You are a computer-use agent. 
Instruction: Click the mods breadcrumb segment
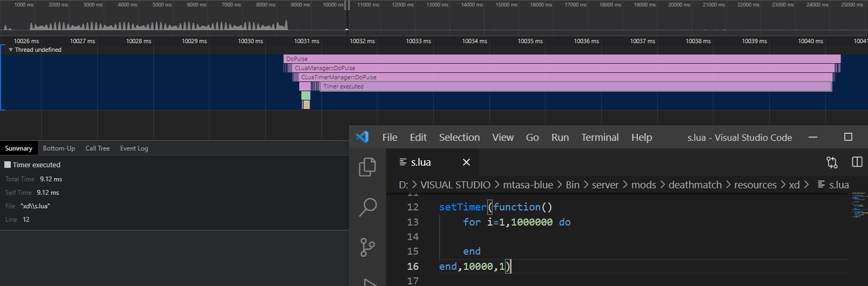(643, 185)
